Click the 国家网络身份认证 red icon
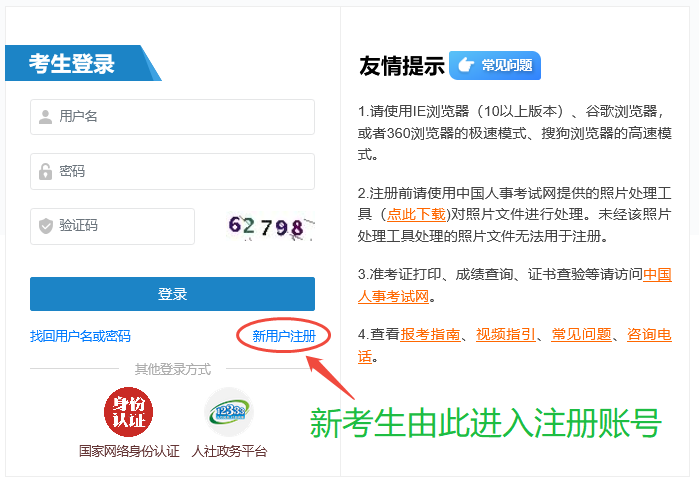699x485 pixels. 129,412
